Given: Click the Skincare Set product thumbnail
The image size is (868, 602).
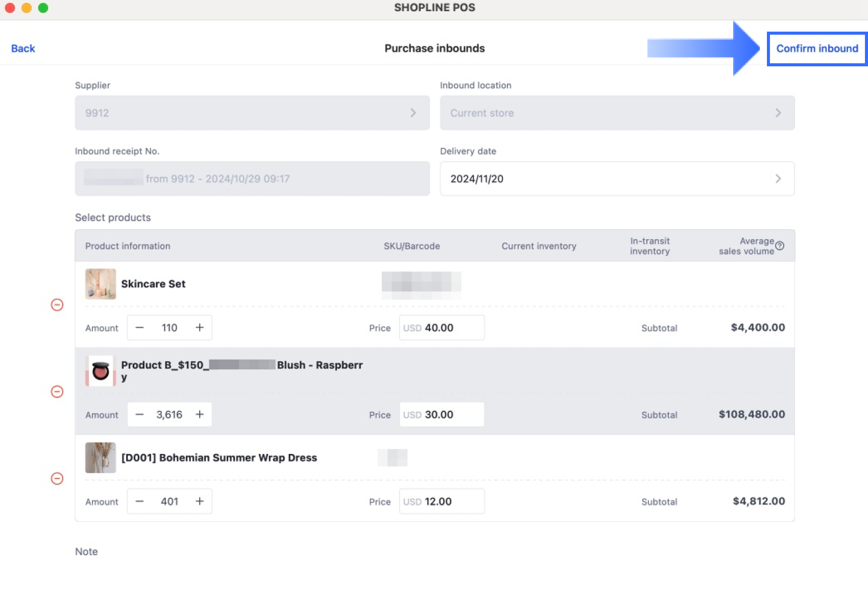Looking at the screenshot, I should (x=101, y=284).
